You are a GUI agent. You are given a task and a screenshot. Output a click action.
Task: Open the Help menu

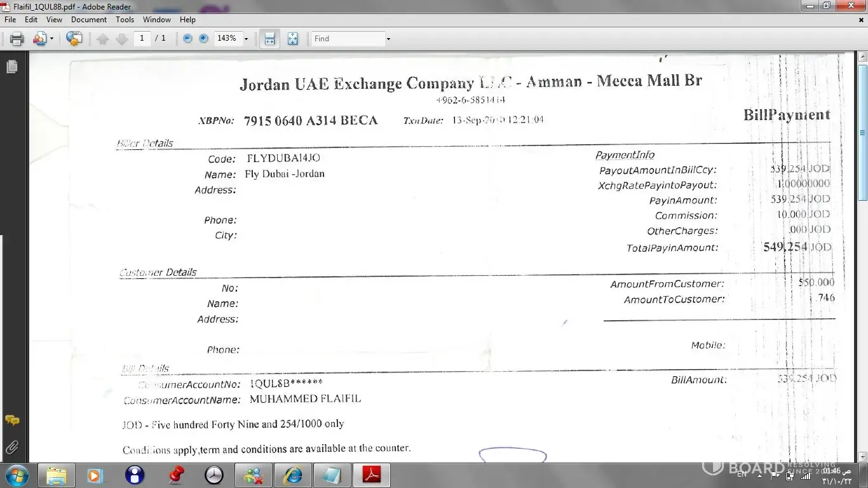[x=187, y=20]
